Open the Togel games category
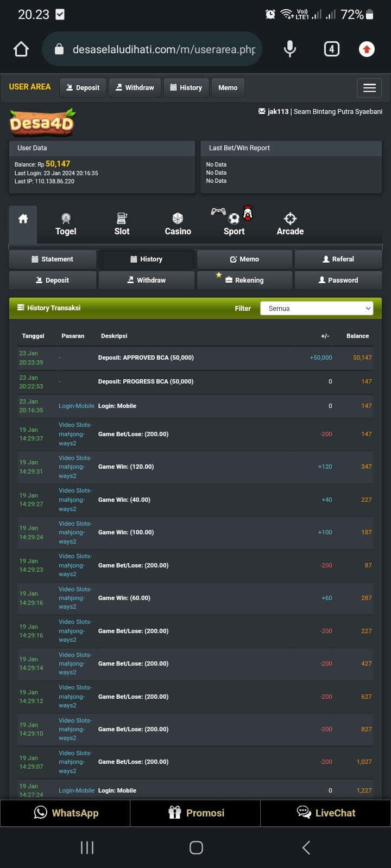This screenshot has height=868, width=391. (66, 224)
